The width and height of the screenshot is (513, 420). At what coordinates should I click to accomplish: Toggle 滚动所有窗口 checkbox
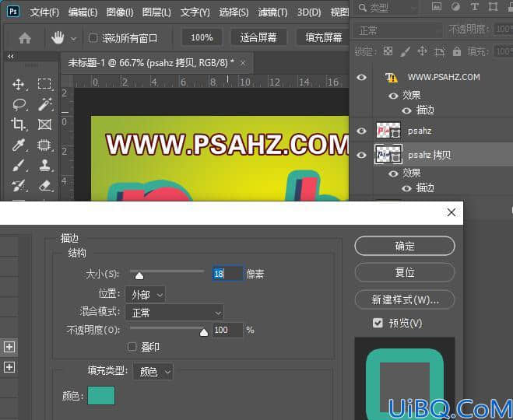tap(93, 38)
